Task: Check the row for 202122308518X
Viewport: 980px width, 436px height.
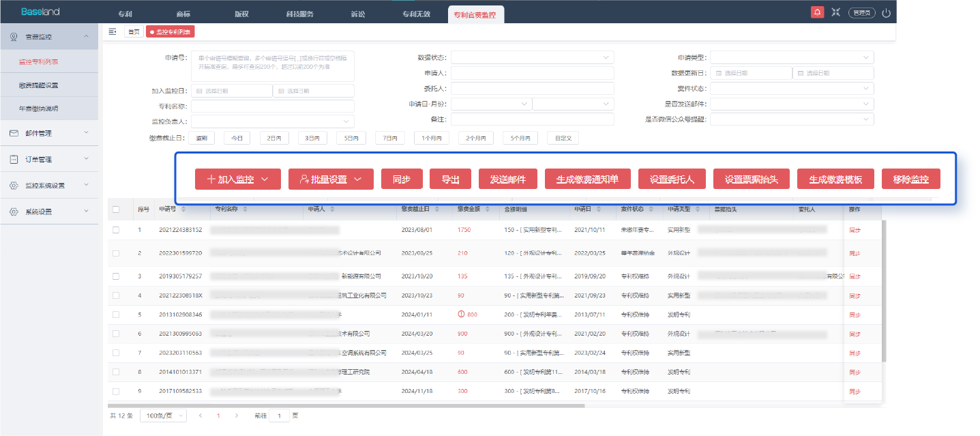Action: point(116,295)
